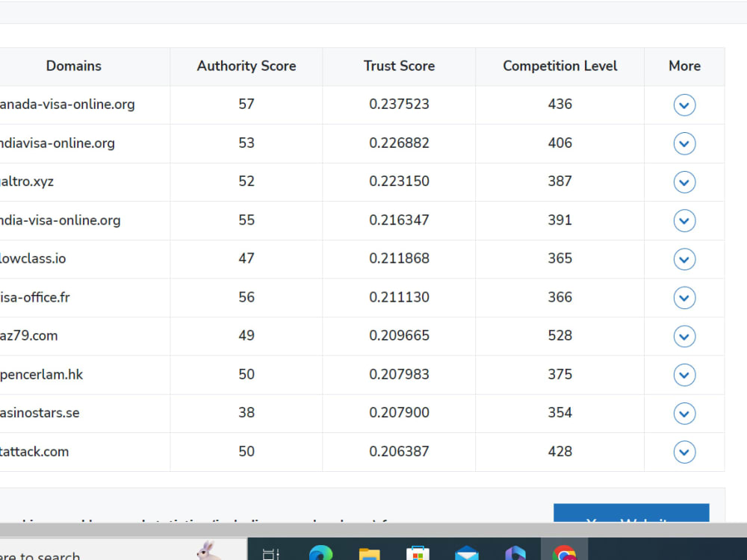The width and height of the screenshot is (747, 560).
Task: Click trust score value 0.237523
Action: pyautogui.click(x=399, y=105)
